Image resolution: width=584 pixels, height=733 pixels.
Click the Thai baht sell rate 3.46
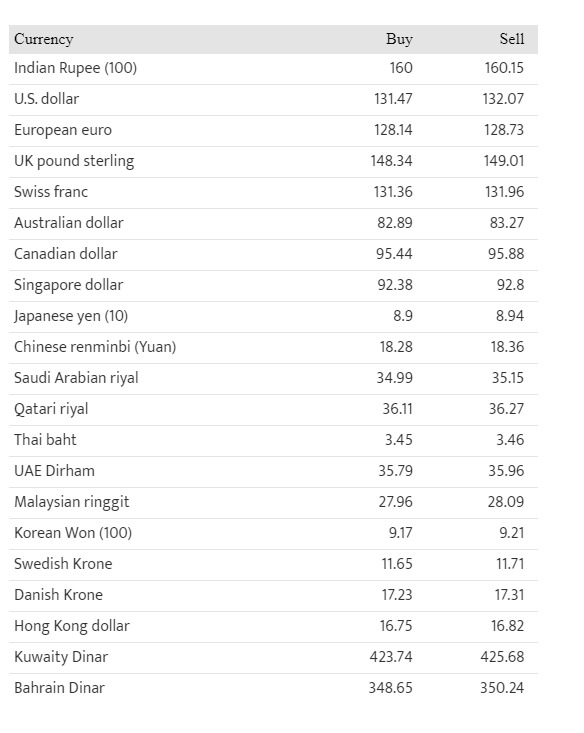[x=510, y=440]
